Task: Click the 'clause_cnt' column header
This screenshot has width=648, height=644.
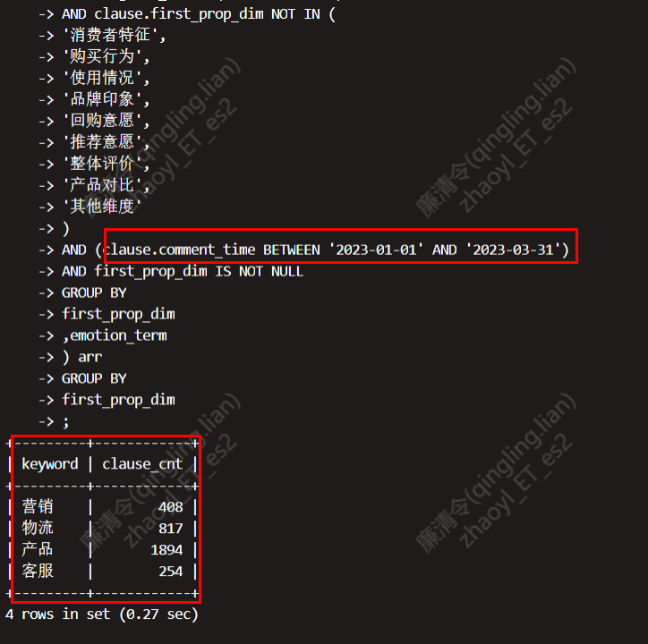Action: [142, 464]
